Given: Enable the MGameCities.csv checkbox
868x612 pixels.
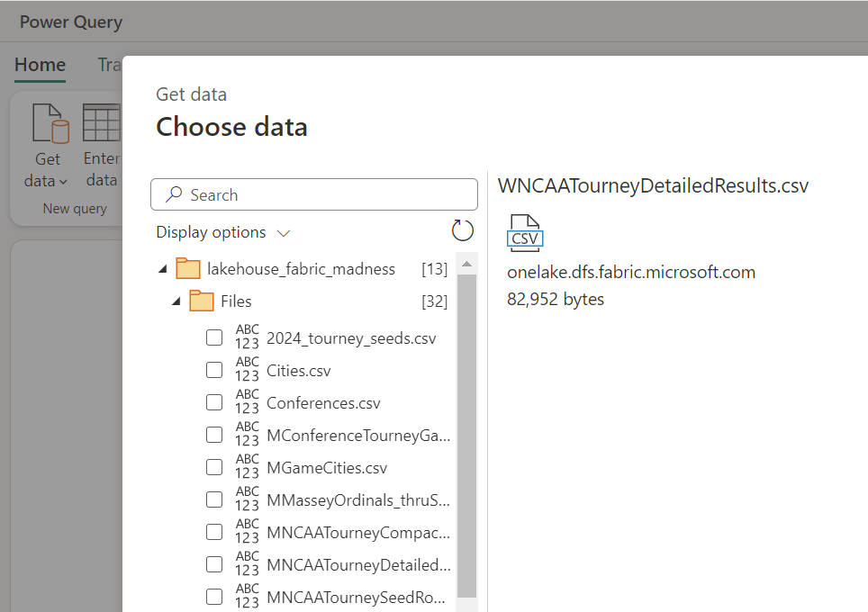Looking at the screenshot, I should point(213,466).
